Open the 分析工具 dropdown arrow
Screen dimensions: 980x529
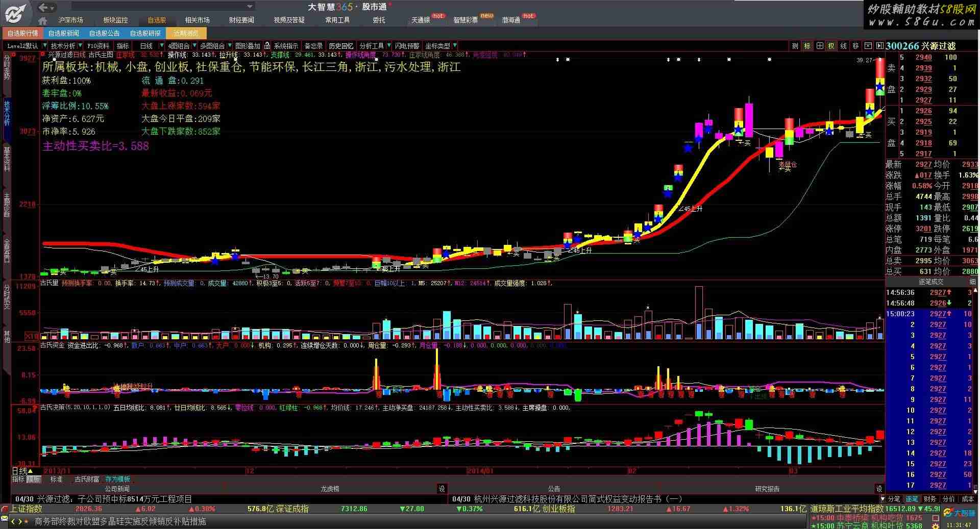point(389,46)
